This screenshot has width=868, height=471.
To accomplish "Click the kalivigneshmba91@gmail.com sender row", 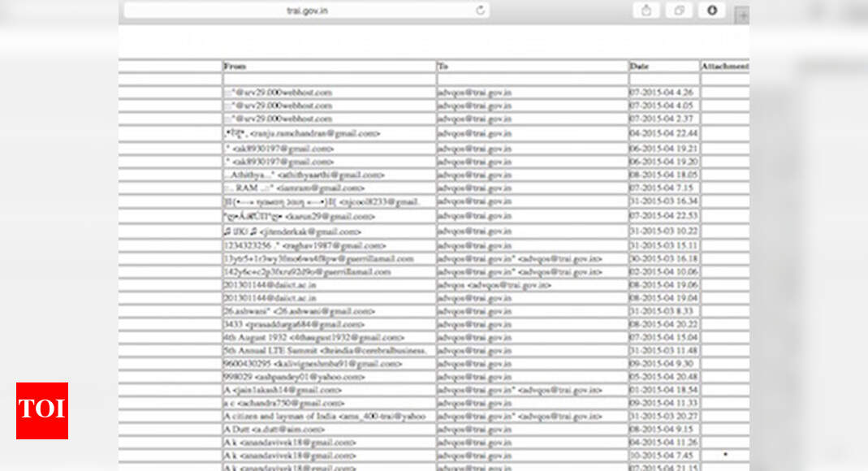I will coord(313,364).
